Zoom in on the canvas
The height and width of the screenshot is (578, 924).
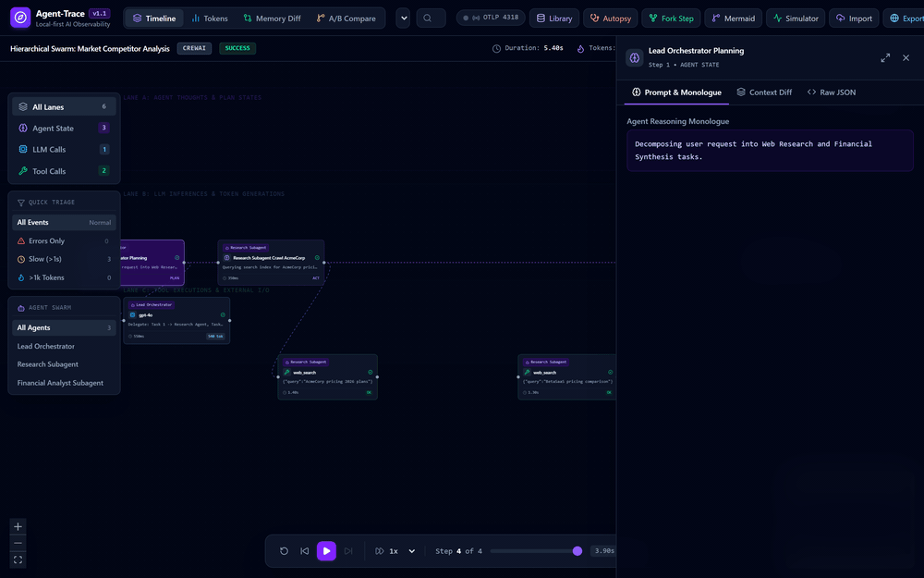pos(18,527)
